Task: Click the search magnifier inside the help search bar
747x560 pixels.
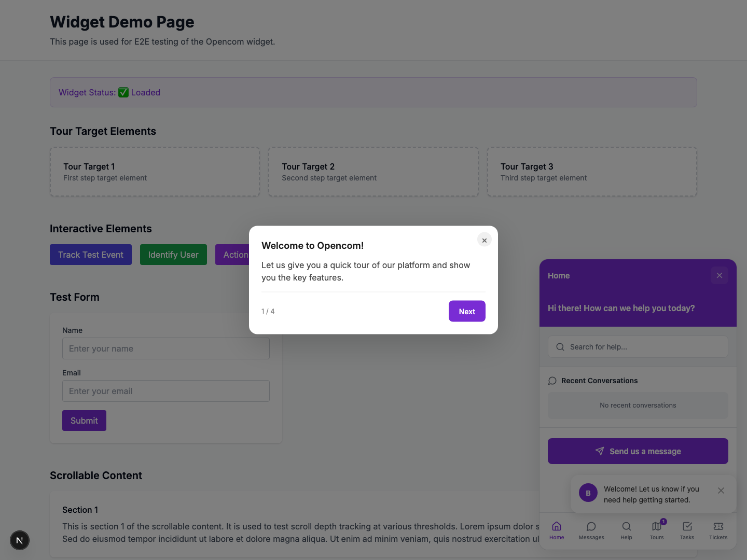Action: point(560,346)
